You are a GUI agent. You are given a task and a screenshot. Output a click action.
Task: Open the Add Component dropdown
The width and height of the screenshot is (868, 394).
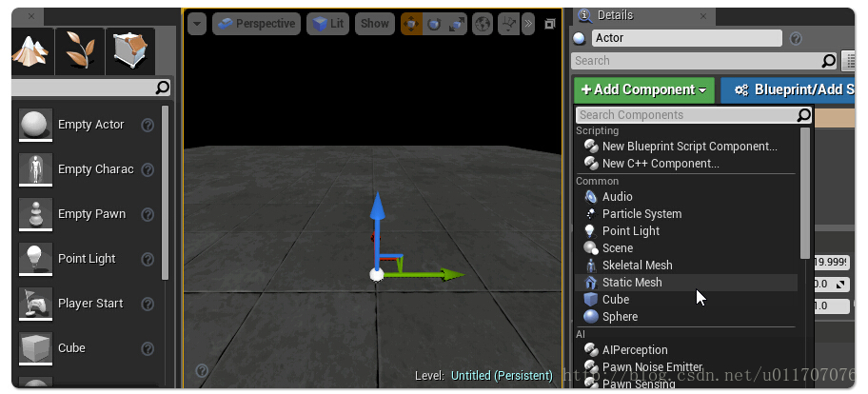[643, 89]
